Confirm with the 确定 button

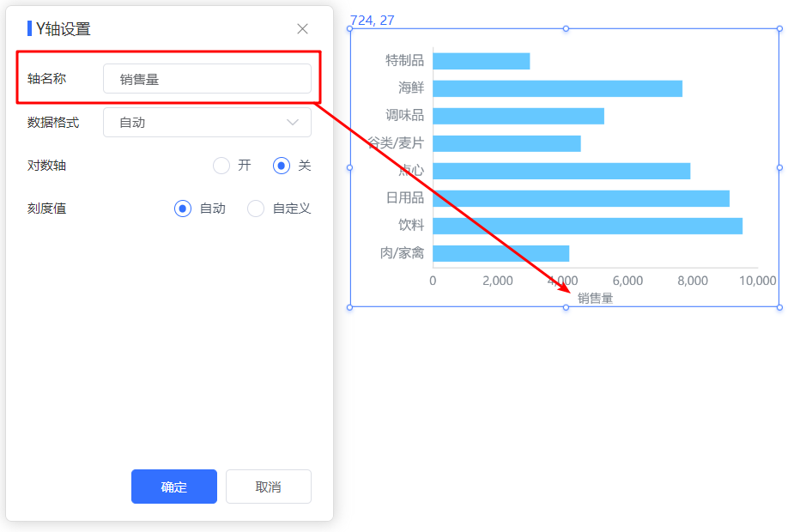[x=174, y=487]
